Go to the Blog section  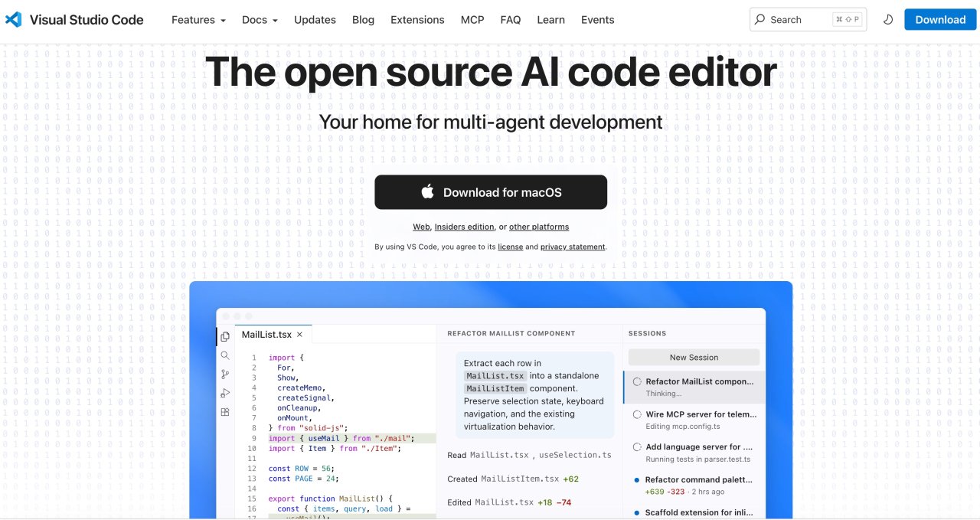(x=363, y=20)
